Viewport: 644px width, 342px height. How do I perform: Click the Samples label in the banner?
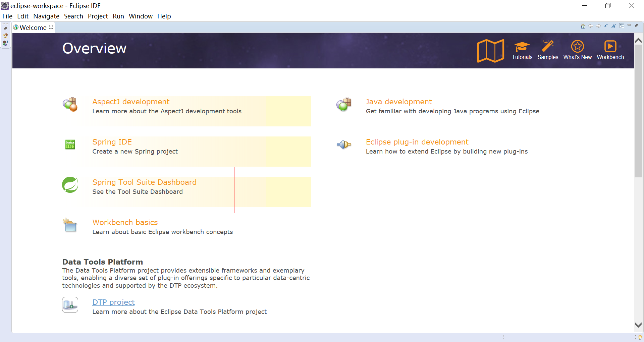[548, 57]
